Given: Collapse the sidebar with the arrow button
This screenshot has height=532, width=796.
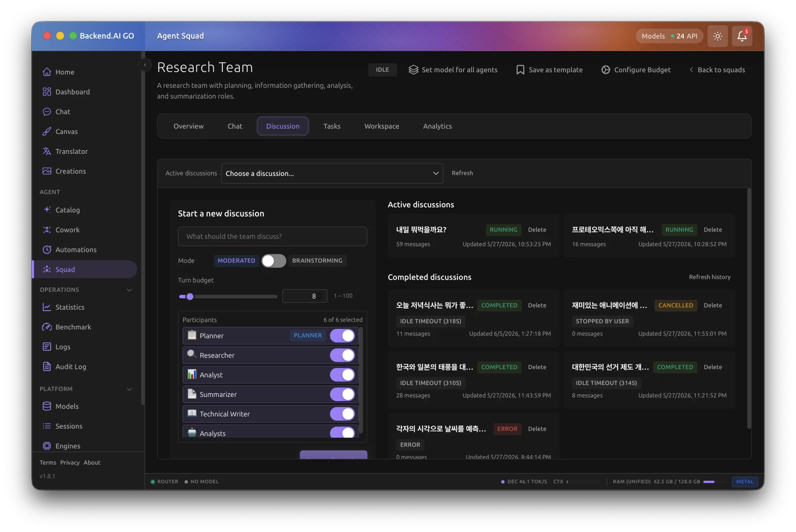Looking at the screenshot, I should (145, 65).
